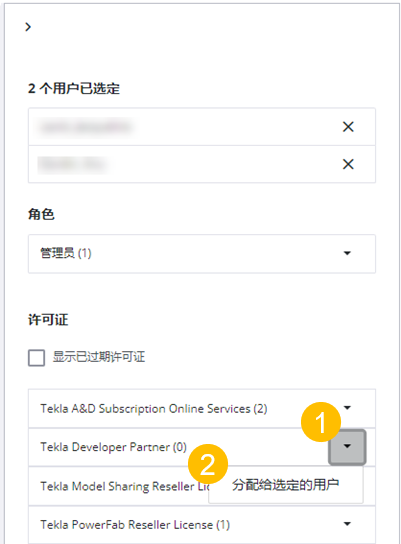This screenshot has width=401, height=544.
Task: Choose 分配给选定的用户 from the menu
Action: [286, 485]
